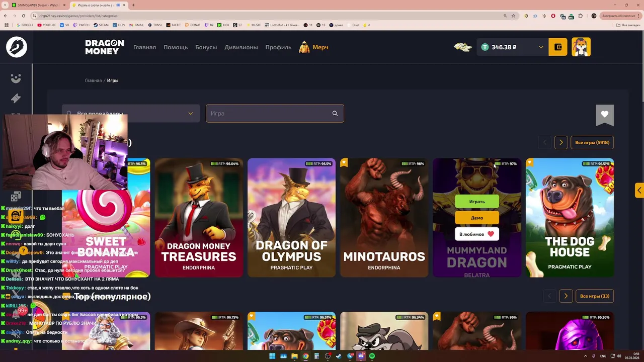This screenshot has width=644, height=362.
Task: Click the ENG language indicator
Action: (603, 356)
